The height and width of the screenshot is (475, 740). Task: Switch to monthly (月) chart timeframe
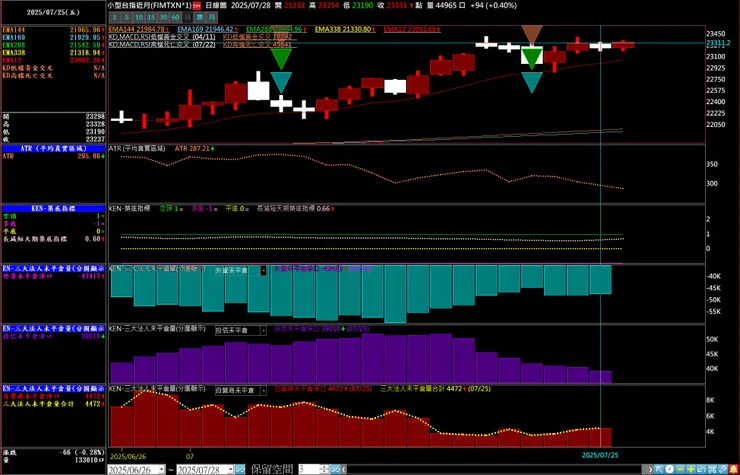pyautogui.click(x=212, y=17)
